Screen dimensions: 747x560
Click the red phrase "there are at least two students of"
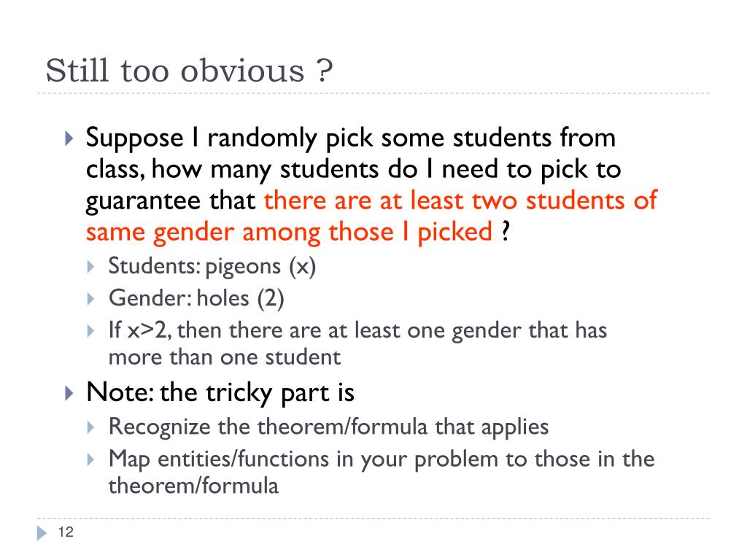(460, 201)
